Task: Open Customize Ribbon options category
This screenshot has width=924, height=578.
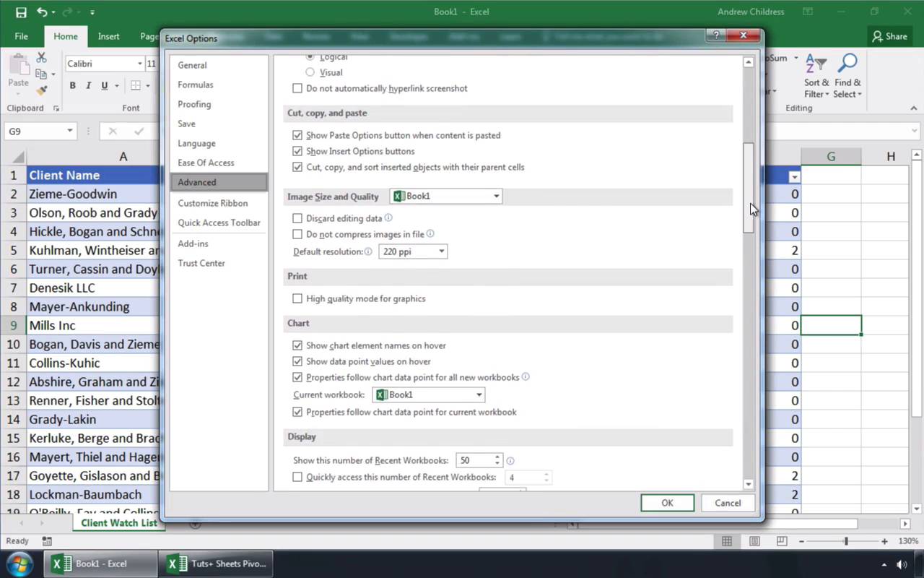Action: (213, 203)
